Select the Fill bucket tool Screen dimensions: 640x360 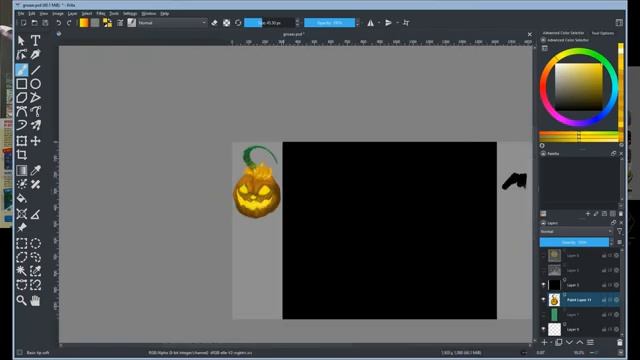tap(22, 199)
